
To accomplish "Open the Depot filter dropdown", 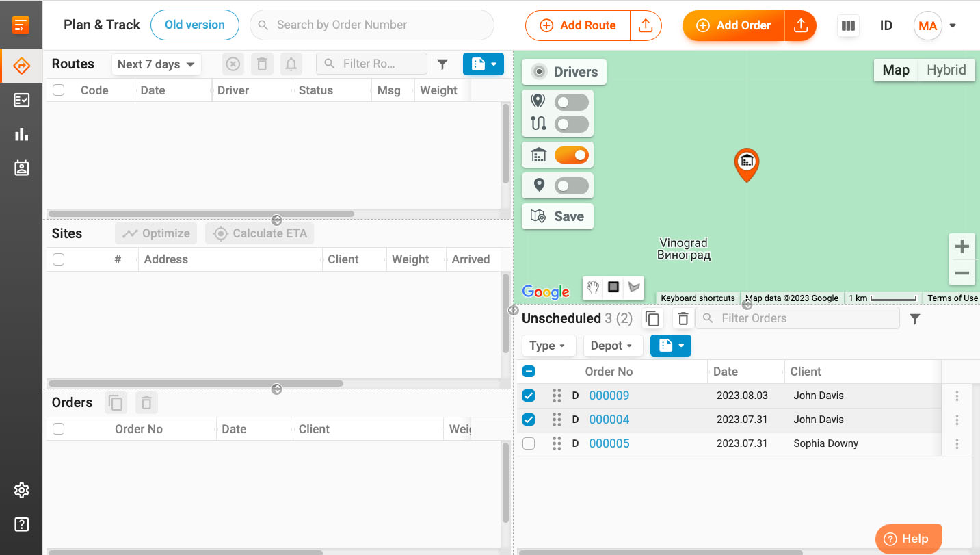I will pyautogui.click(x=613, y=346).
